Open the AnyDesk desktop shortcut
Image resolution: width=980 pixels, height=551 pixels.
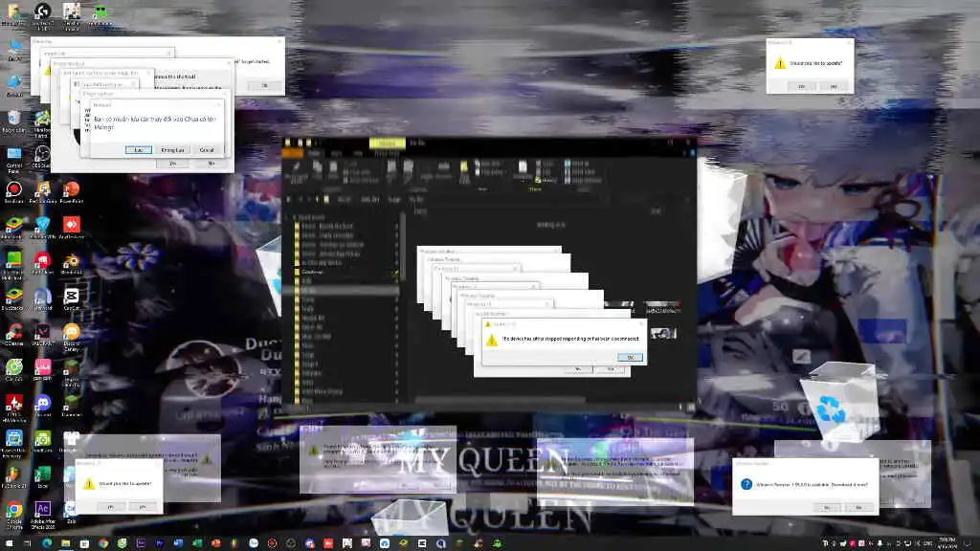point(71,228)
